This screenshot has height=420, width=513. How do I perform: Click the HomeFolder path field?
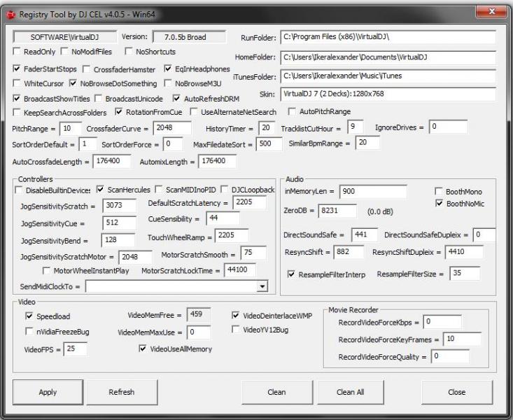pos(388,57)
